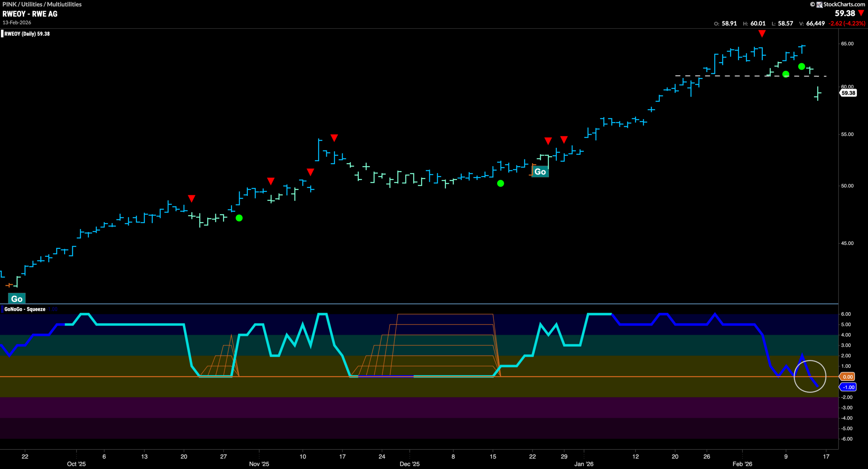868x469 pixels.
Task: Click the 6.00 oscillator axis label
Action: click(x=846, y=314)
